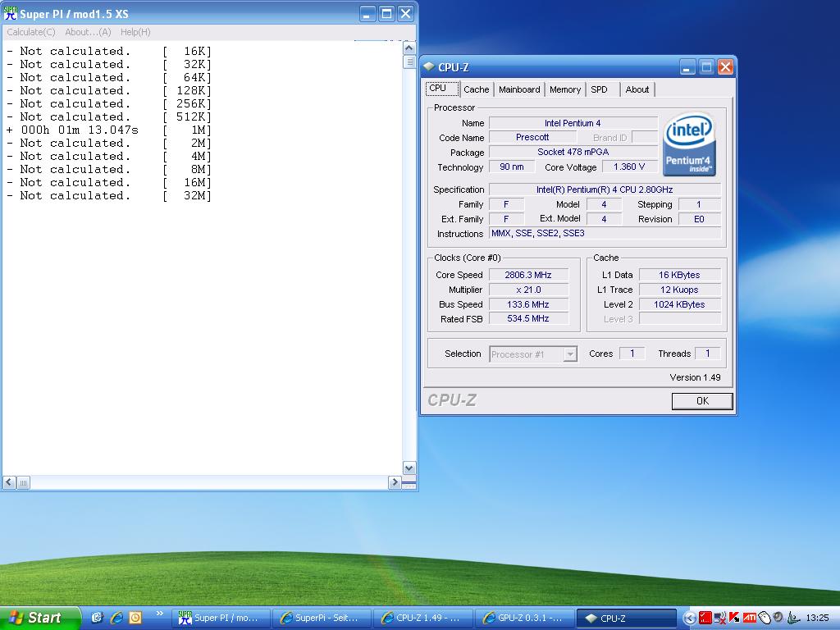Click the Core Speed value field
This screenshot has height=630, width=840.
coord(529,275)
